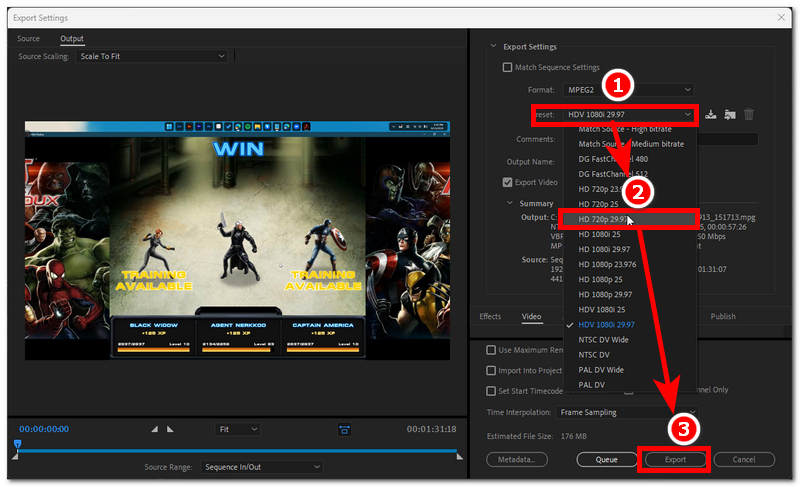Image resolution: width=800 pixels, height=487 pixels.
Task: Collapse the Summary section
Action: [507, 203]
